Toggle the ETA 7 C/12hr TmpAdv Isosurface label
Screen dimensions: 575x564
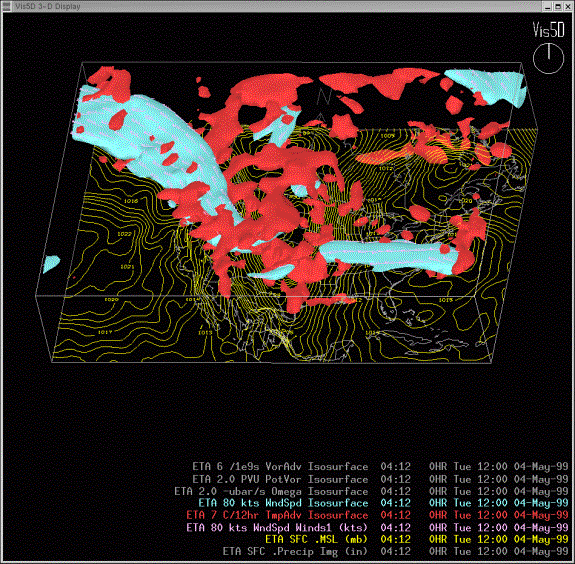pyautogui.click(x=277, y=515)
